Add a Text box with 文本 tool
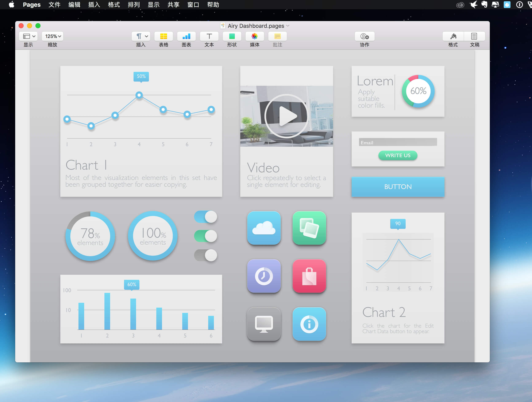Screen dimensions: 532x402 tap(209, 36)
